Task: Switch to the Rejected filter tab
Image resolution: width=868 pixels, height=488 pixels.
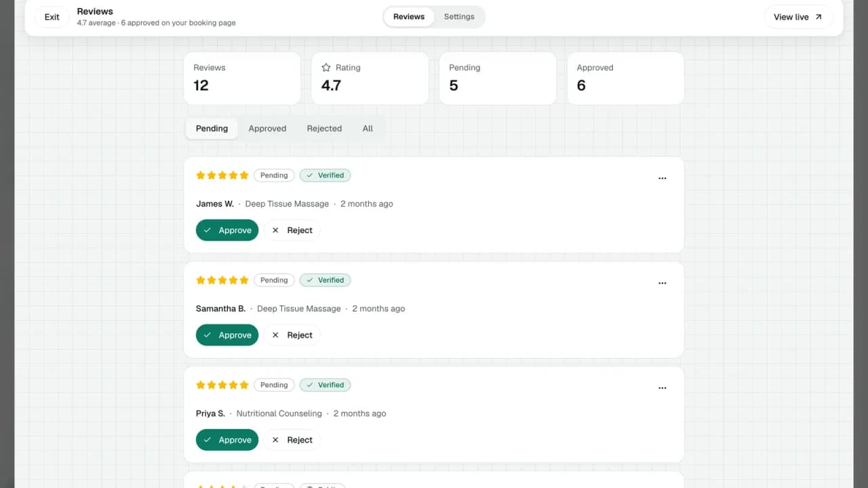Action: [324, 129]
